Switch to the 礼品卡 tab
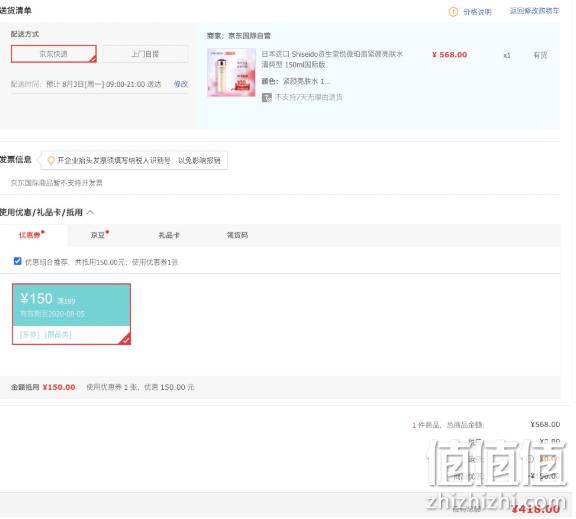The height and width of the screenshot is (519, 576). click(x=169, y=235)
